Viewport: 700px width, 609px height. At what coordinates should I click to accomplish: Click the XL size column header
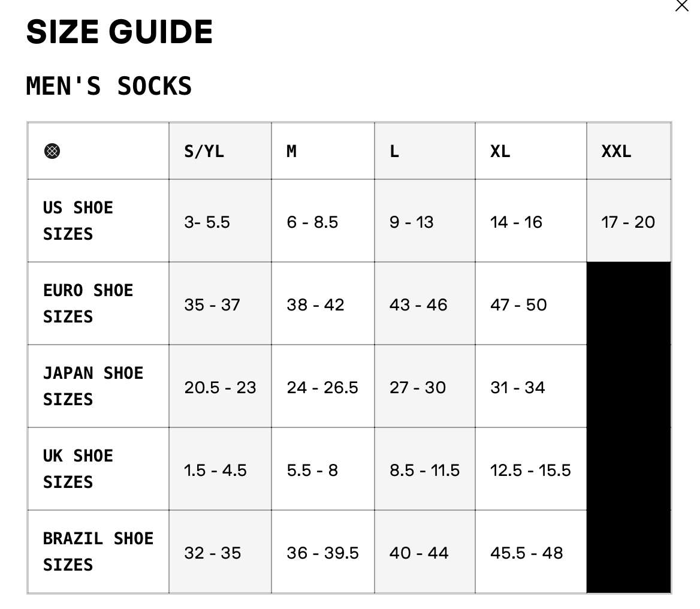coord(500,151)
